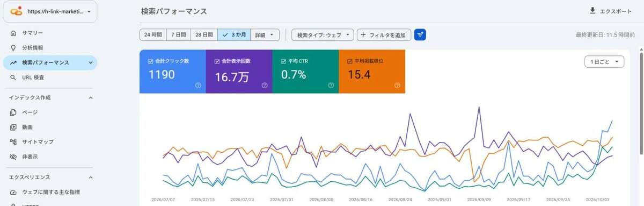
Task: Open the 検索タイプ: ウェブ dropdown
Action: coord(323,35)
